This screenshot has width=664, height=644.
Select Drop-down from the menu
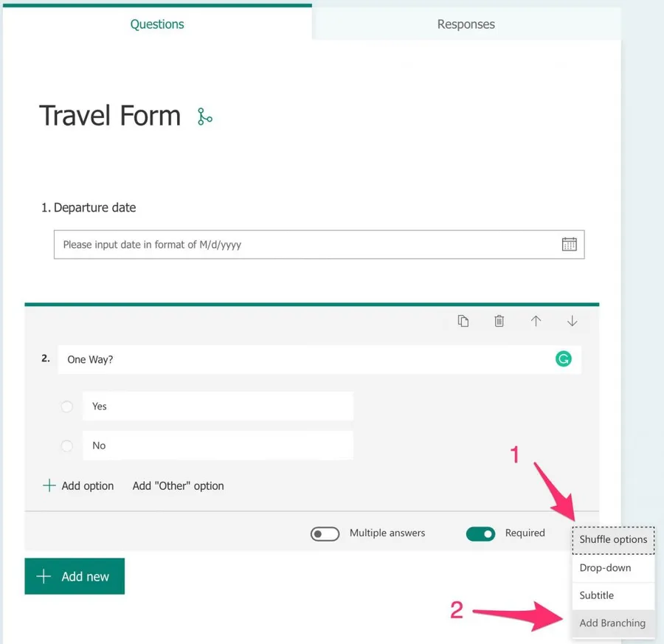click(x=606, y=568)
